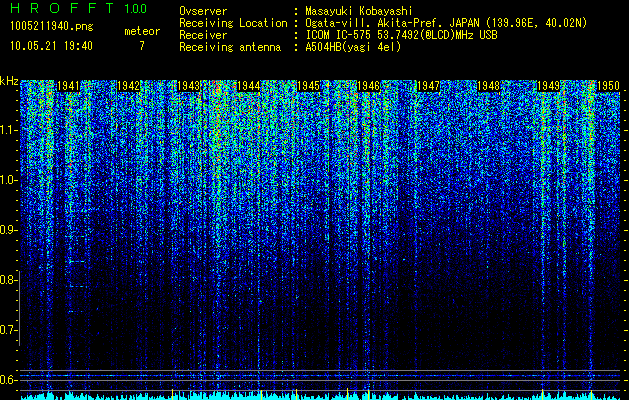Click the date stamp 10.05.21 19:40
The width and height of the screenshot is (629, 400).
coord(51,46)
